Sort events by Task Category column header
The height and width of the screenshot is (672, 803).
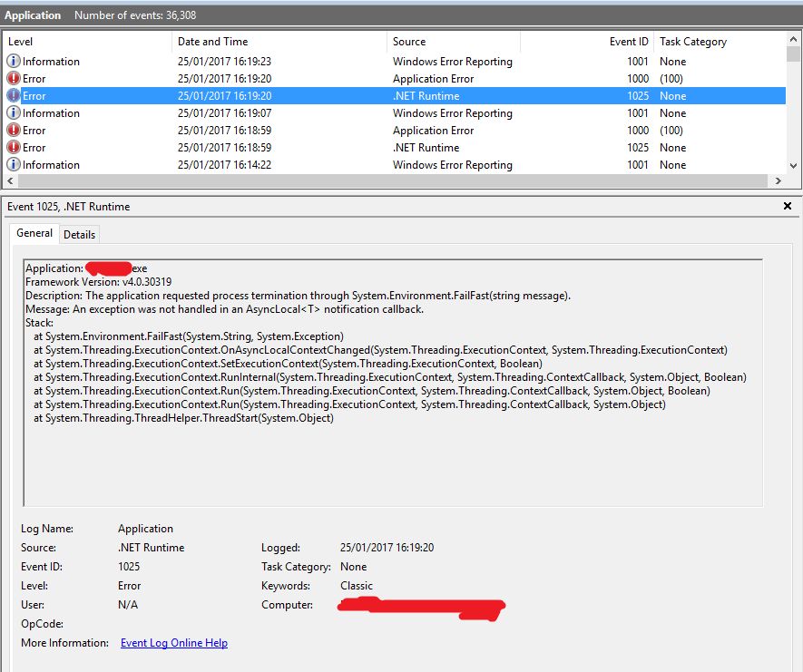720,42
